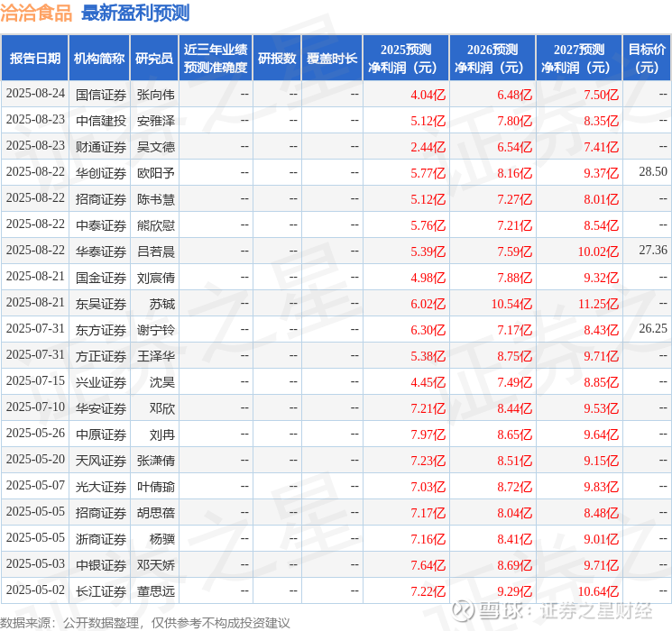
Task: Click the 近三年业绩预测准确度 header
Action: click(216, 59)
